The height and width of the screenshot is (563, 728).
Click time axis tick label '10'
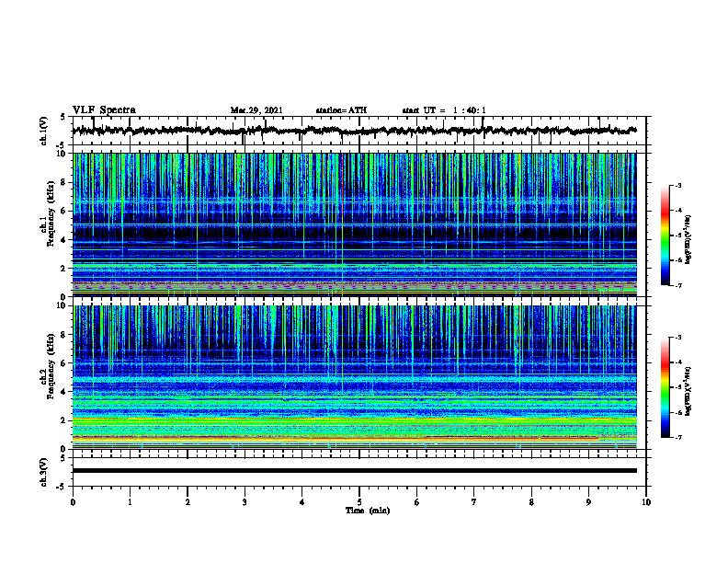pyautogui.click(x=646, y=502)
